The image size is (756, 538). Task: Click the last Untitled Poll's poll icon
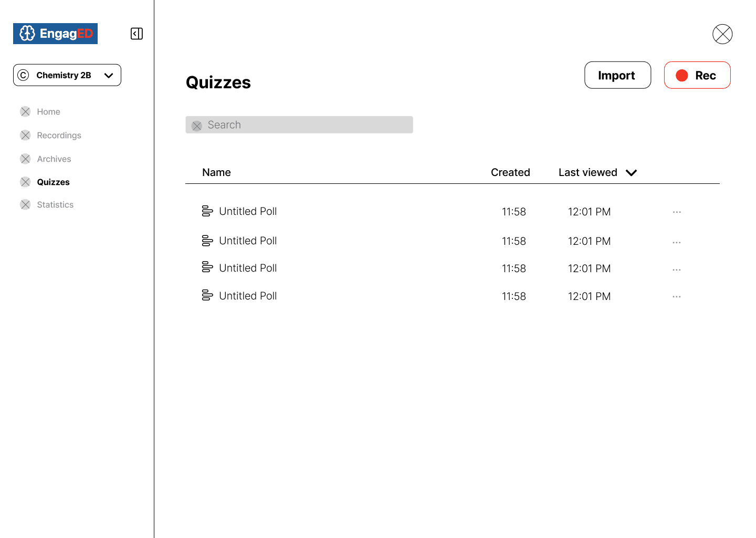(x=207, y=295)
